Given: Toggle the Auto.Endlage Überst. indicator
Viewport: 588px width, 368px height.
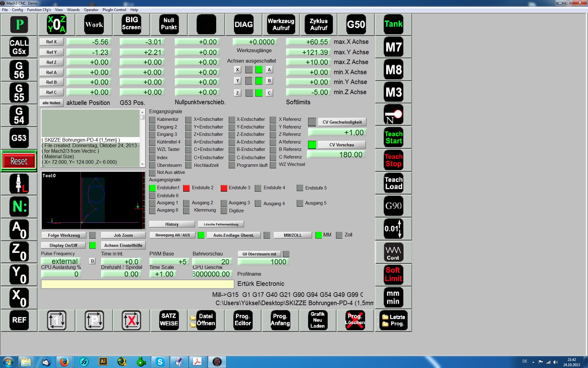Looking at the screenshot, I should click(x=267, y=235).
